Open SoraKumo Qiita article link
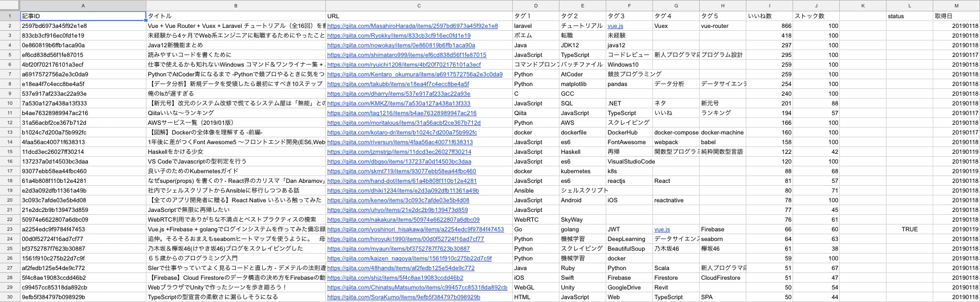The image size is (980, 302). tap(403, 297)
